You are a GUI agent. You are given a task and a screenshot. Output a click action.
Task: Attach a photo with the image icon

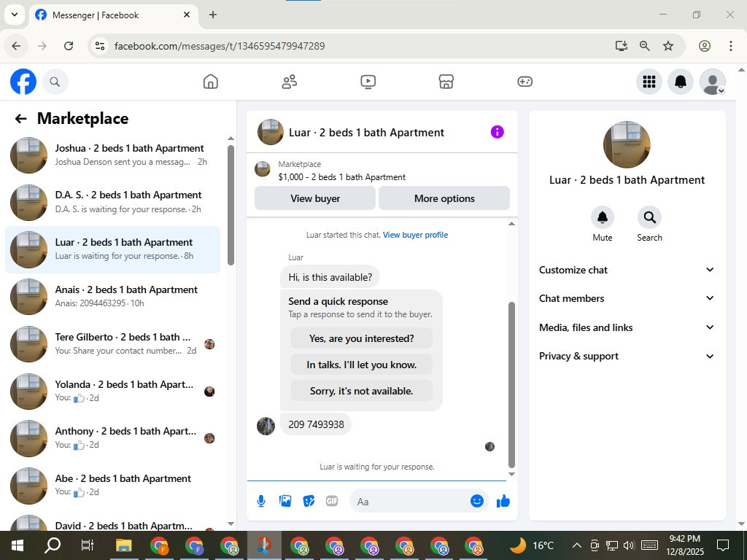(x=285, y=501)
